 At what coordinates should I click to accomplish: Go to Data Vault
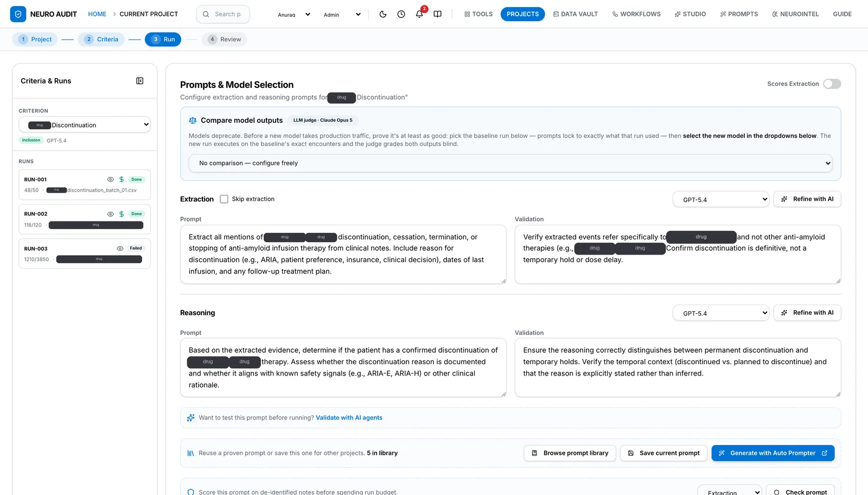tap(576, 14)
